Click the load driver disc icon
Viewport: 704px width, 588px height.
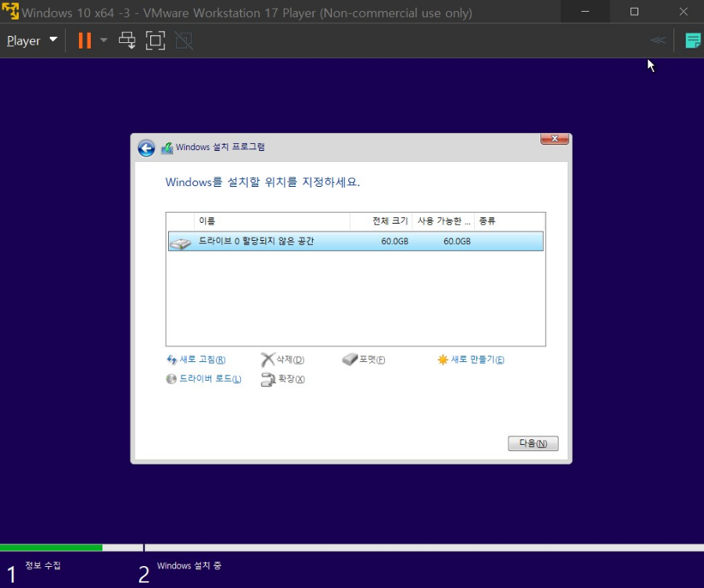pyautogui.click(x=171, y=378)
